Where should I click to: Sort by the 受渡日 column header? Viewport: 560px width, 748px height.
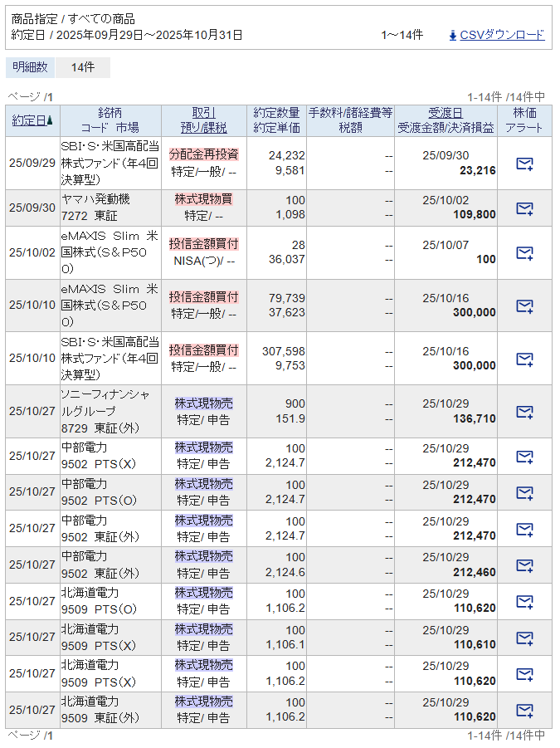click(446, 113)
